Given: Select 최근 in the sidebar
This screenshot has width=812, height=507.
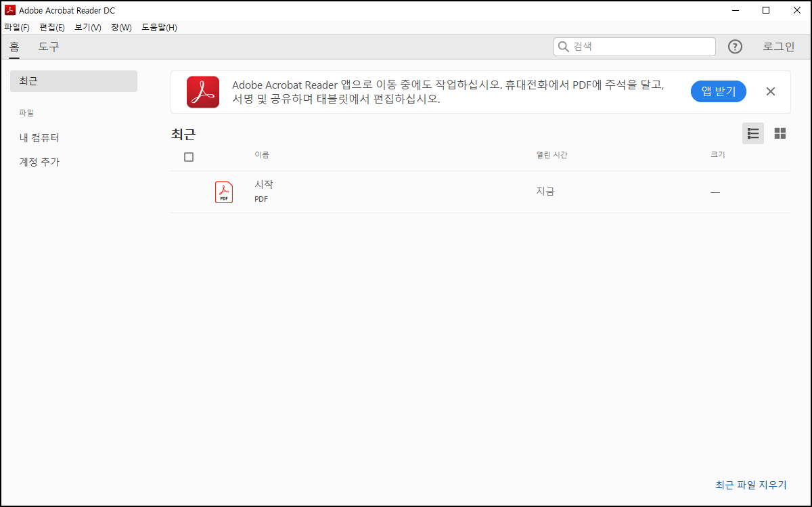Looking at the screenshot, I should 74,81.
